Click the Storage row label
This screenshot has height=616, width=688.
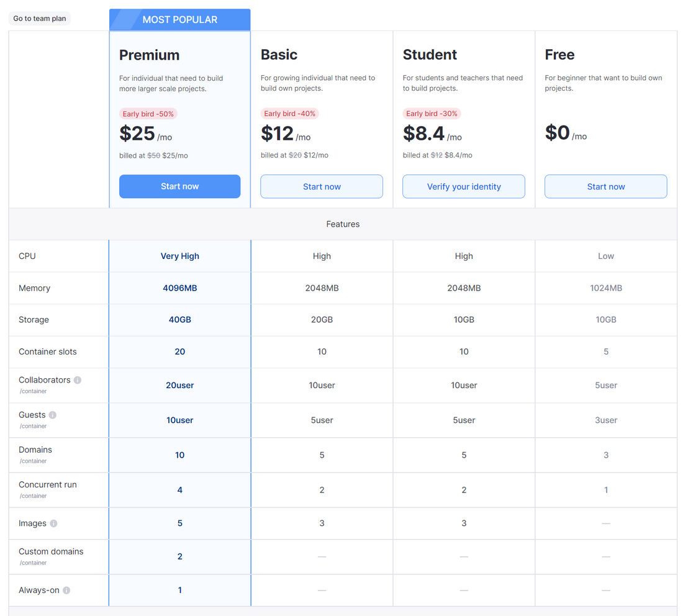pyautogui.click(x=34, y=320)
